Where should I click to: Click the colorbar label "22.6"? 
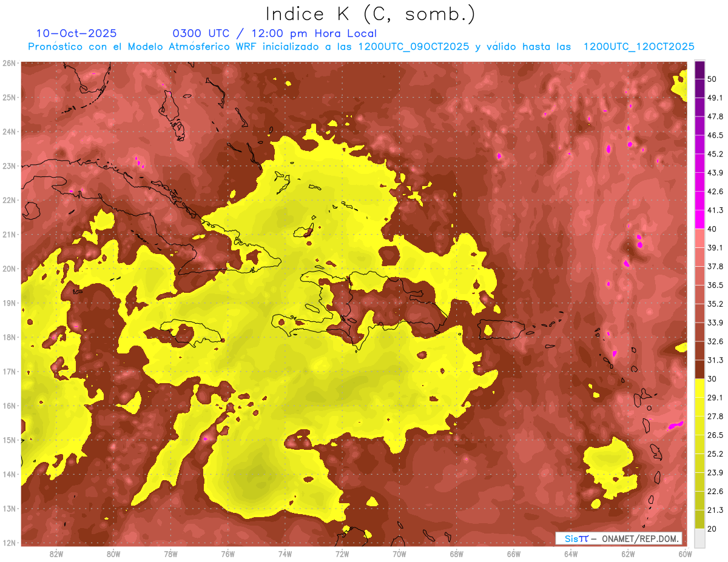pos(715,491)
